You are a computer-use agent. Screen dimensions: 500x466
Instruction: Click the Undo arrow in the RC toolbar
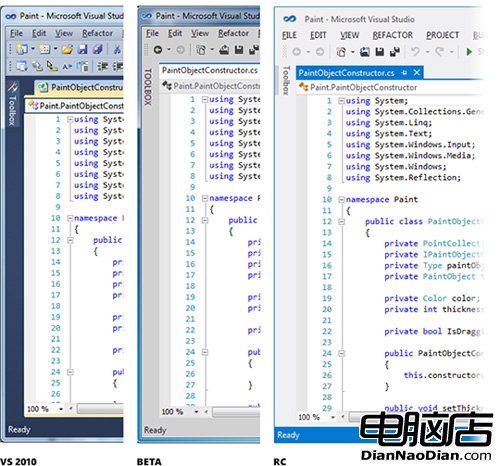[x=415, y=52]
